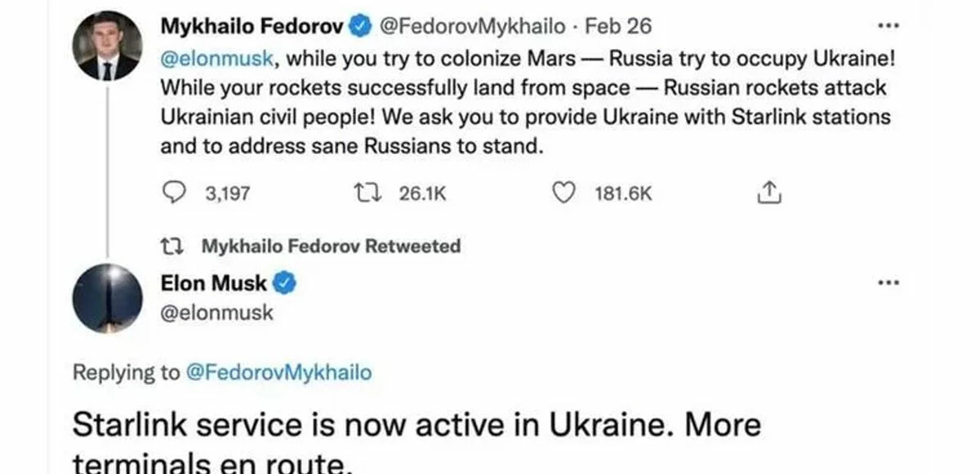
Task: Click the small retweet icon beside 'Mykhailo Fedorov Retweeted'
Action: pyautogui.click(x=176, y=246)
